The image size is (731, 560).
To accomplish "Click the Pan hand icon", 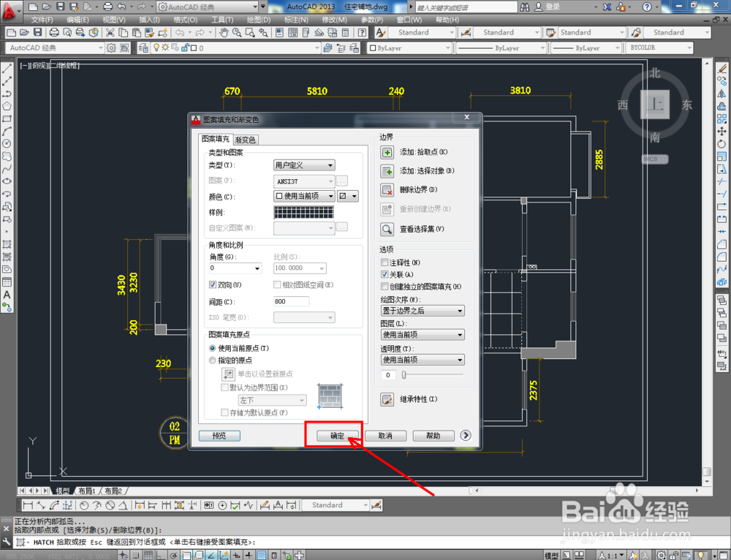I will [224, 32].
